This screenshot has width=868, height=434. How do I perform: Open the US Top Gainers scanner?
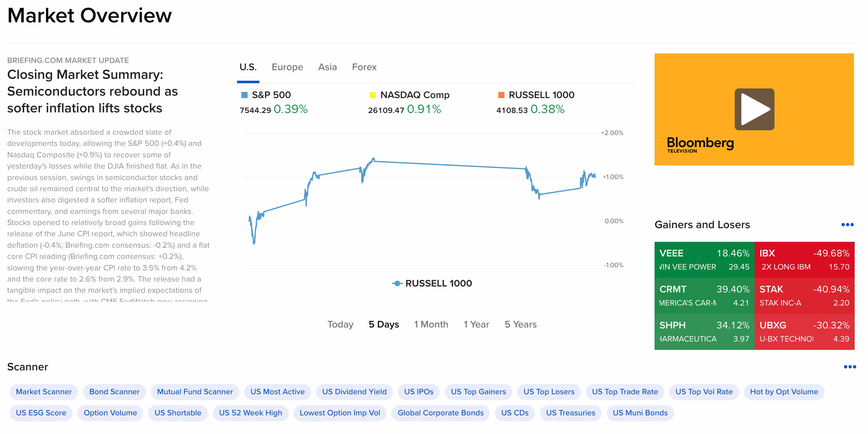point(478,392)
